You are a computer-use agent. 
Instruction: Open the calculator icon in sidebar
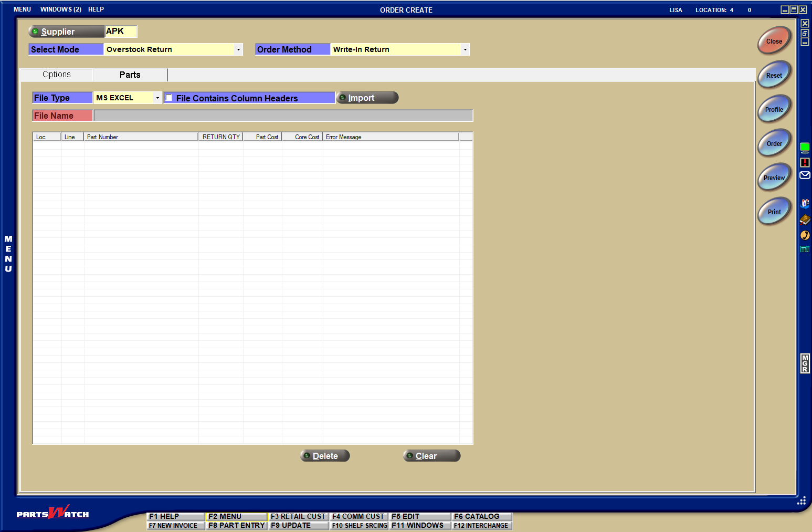(x=805, y=249)
